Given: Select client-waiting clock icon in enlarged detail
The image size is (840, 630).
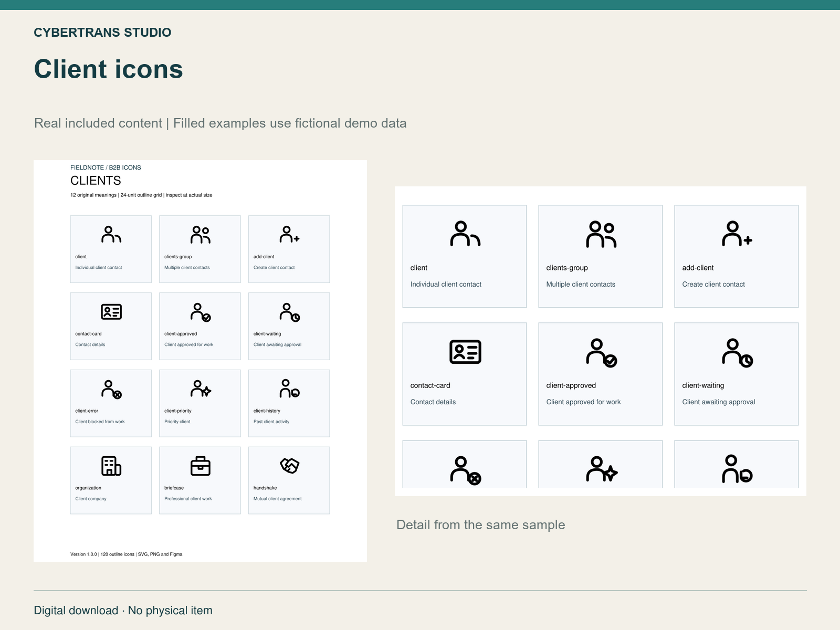Looking at the screenshot, I should 737,352.
